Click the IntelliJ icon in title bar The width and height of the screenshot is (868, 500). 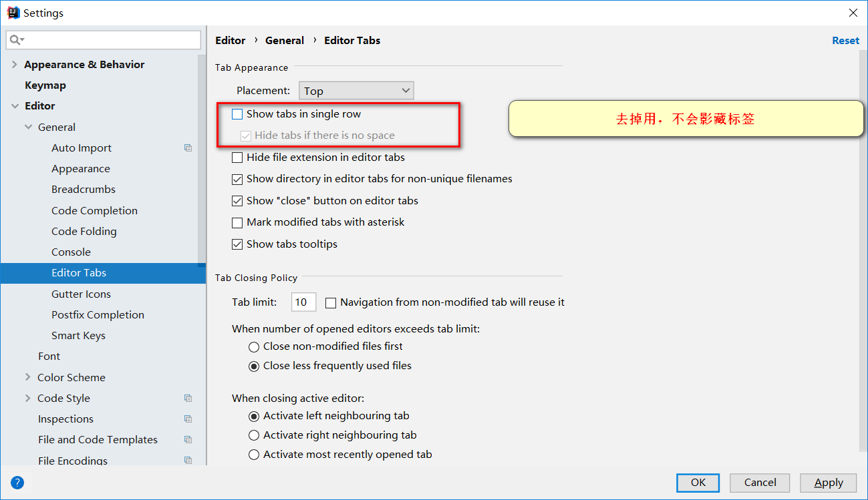pyautogui.click(x=13, y=13)
